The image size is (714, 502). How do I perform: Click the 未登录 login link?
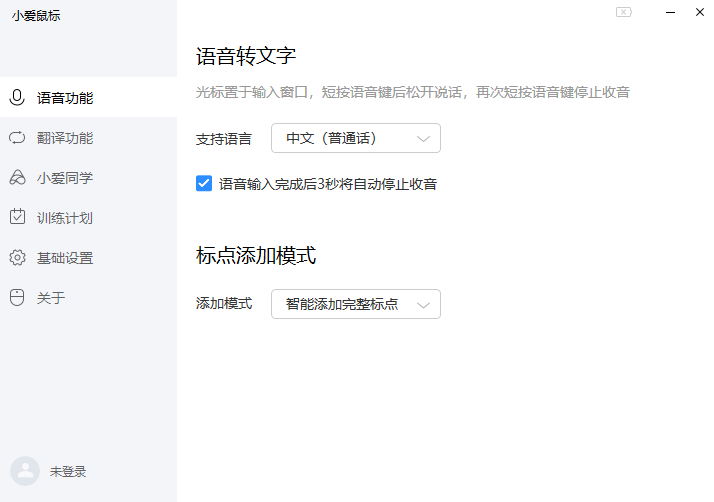coord(68,471)
